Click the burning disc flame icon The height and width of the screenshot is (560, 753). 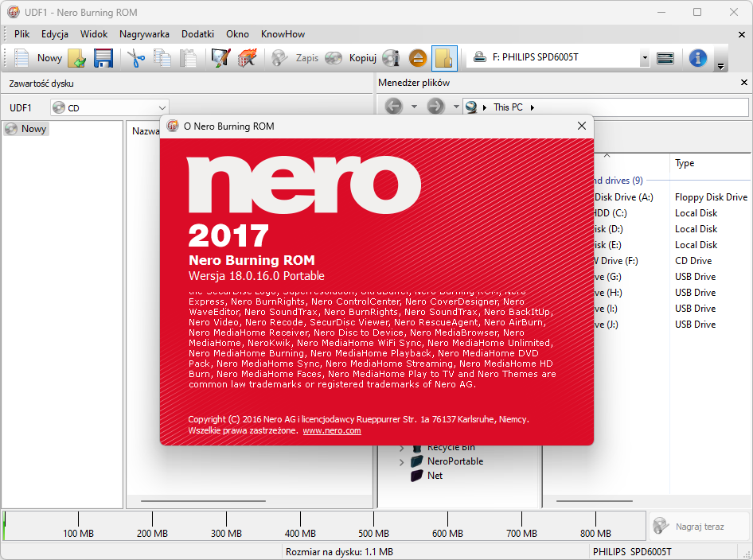click(248, 58)
